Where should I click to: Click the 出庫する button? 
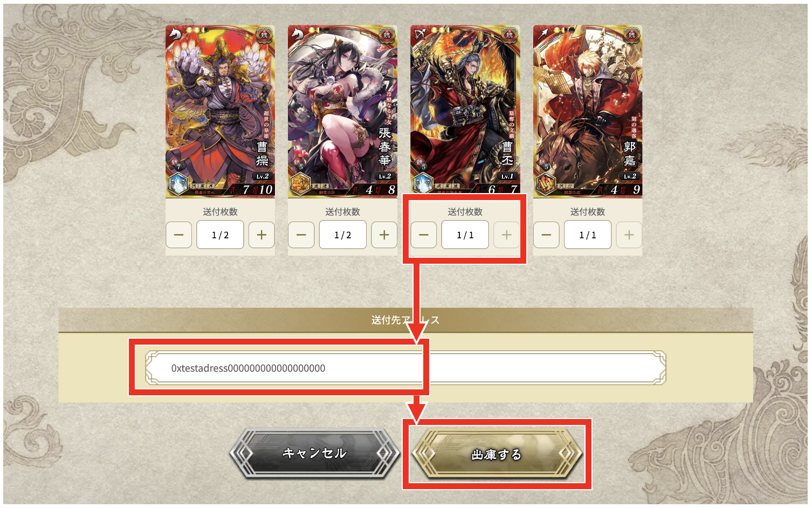tap(497, 454)
